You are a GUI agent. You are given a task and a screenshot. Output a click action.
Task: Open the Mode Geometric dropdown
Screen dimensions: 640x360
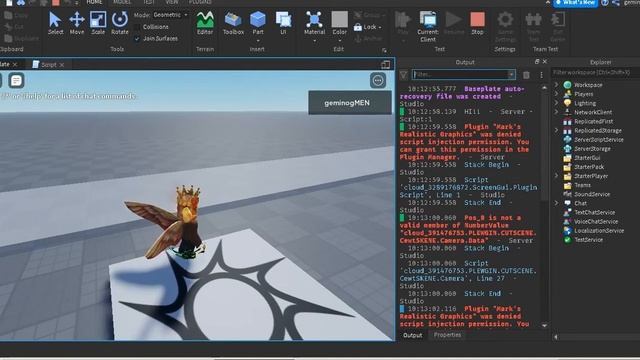(x=171, y=15)
